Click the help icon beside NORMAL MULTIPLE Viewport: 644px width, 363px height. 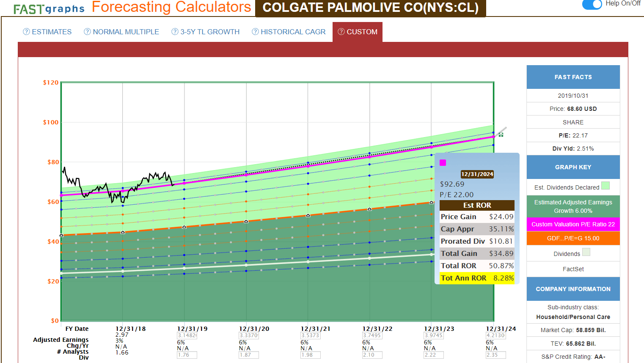(87, 32)
